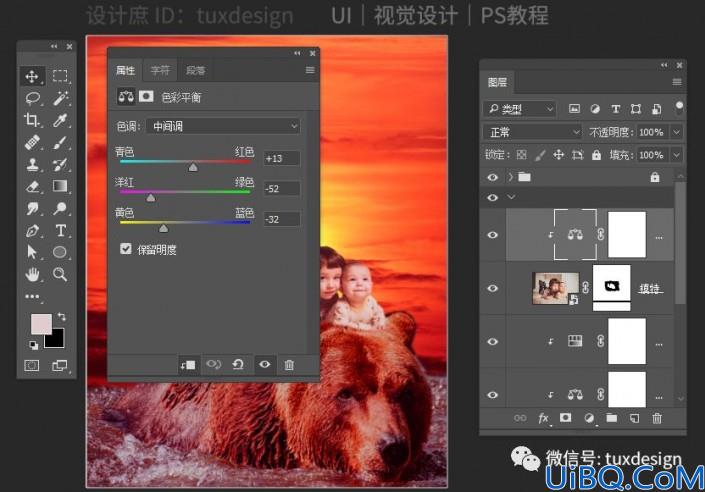The width and height of the screenshot is (705, 492).
Task: Lock all layer attributes icon
Action: pyautogui.click(x=596, y=155)
